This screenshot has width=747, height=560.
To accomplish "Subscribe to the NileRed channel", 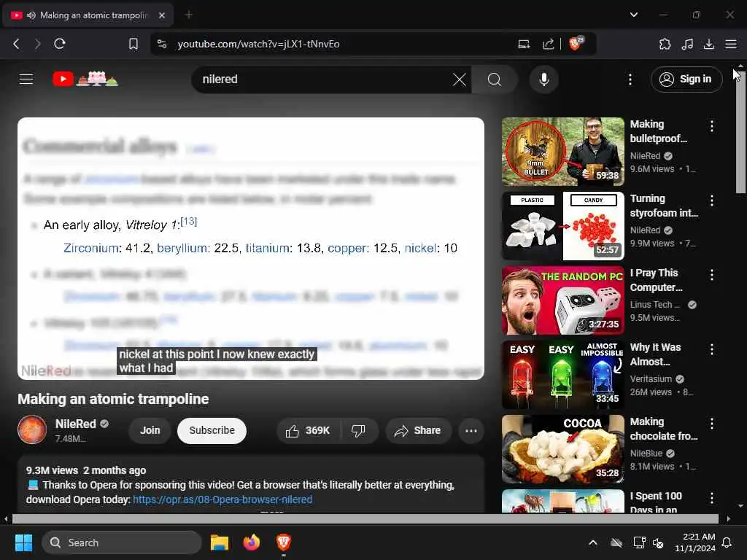I will [x=212, y=430].
